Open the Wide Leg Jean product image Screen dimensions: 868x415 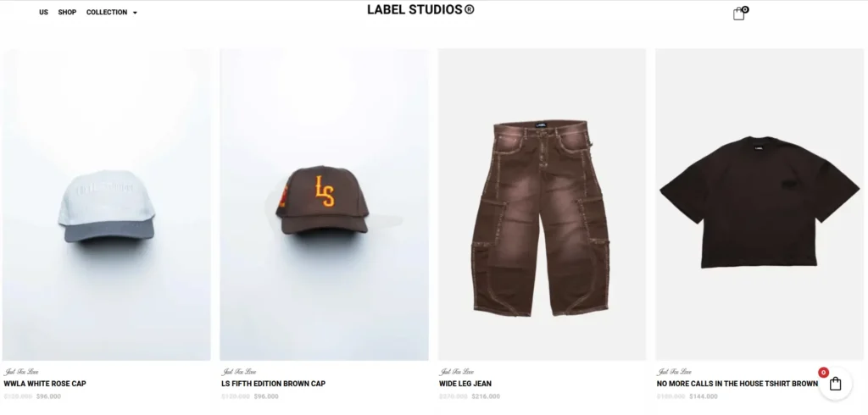point(542,205)
